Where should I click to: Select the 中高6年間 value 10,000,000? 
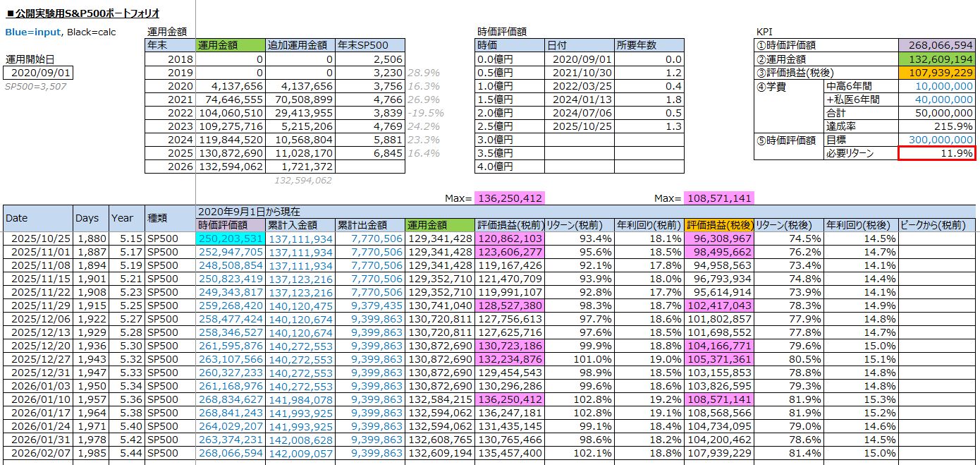coord(937,86)
